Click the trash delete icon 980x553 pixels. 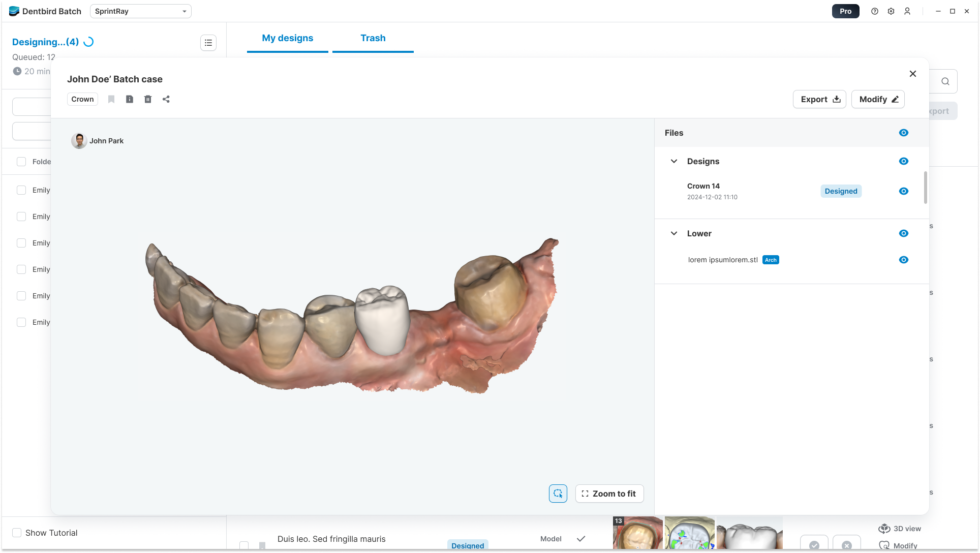pos(148,99)
